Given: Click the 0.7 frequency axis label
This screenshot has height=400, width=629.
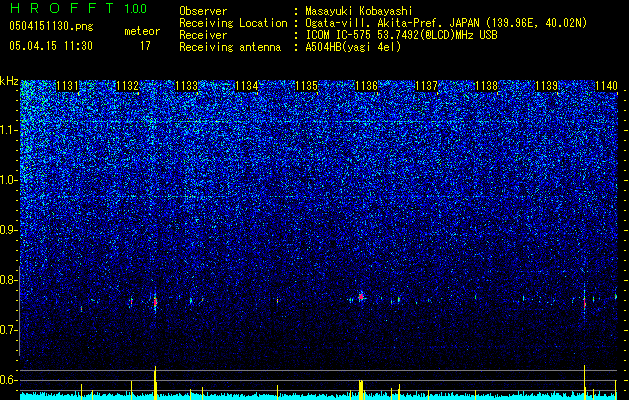Looking at the screenshot, I should point(8,330).
